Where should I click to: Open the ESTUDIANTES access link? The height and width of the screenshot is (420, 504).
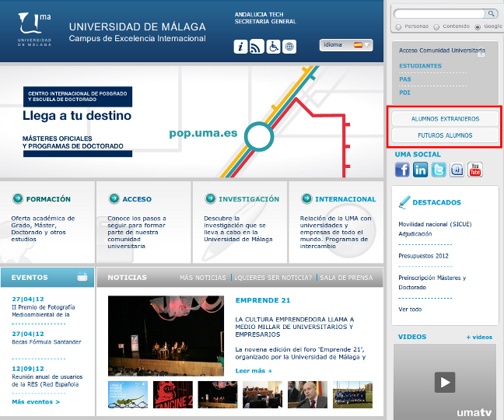420,66
